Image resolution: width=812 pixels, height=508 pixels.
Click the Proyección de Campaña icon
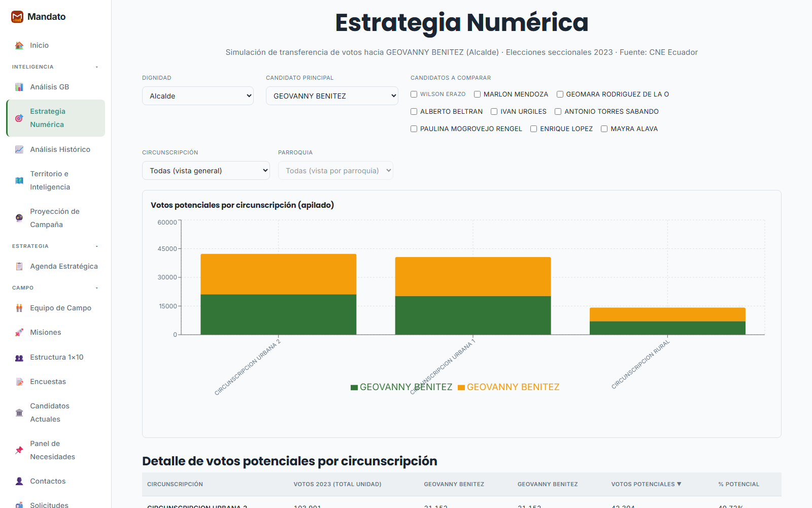[19, 218]
